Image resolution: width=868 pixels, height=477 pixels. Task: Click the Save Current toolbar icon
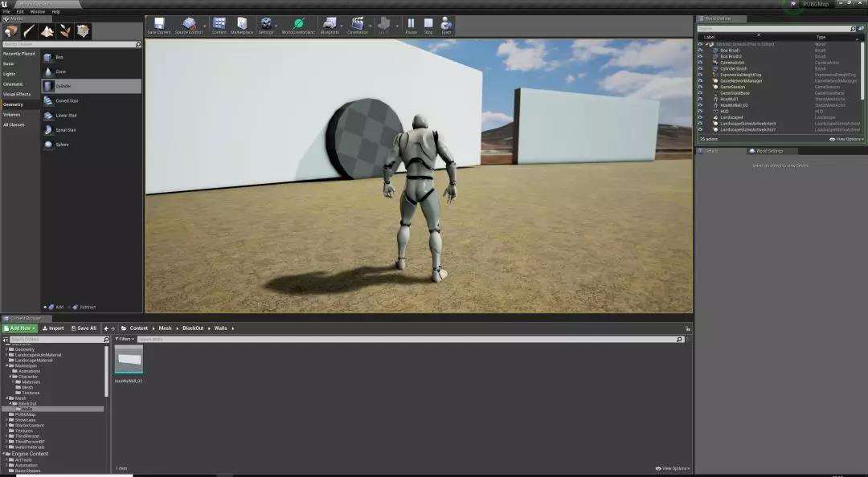tap(159, 26)
